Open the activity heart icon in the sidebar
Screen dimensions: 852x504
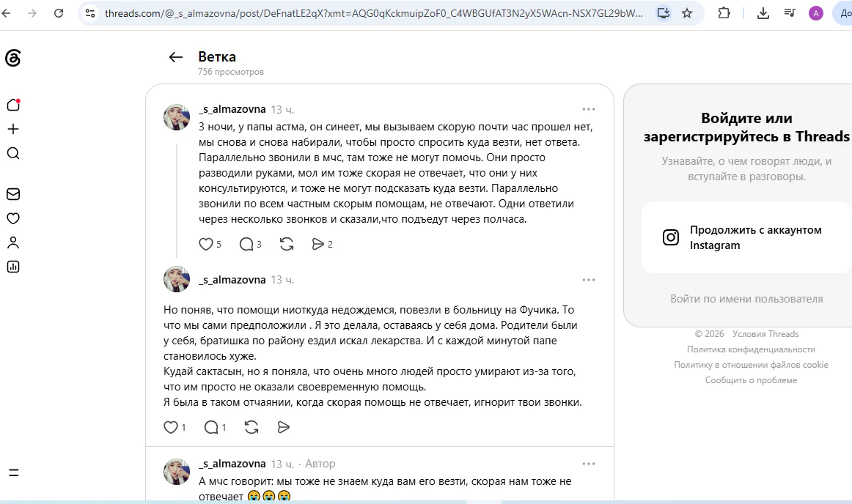13,218
